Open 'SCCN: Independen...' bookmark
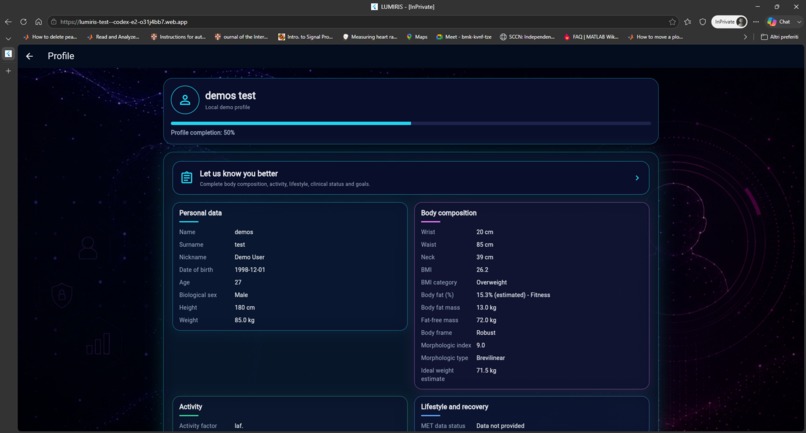Viewport: 806px width, 433px height. (527, 37)
